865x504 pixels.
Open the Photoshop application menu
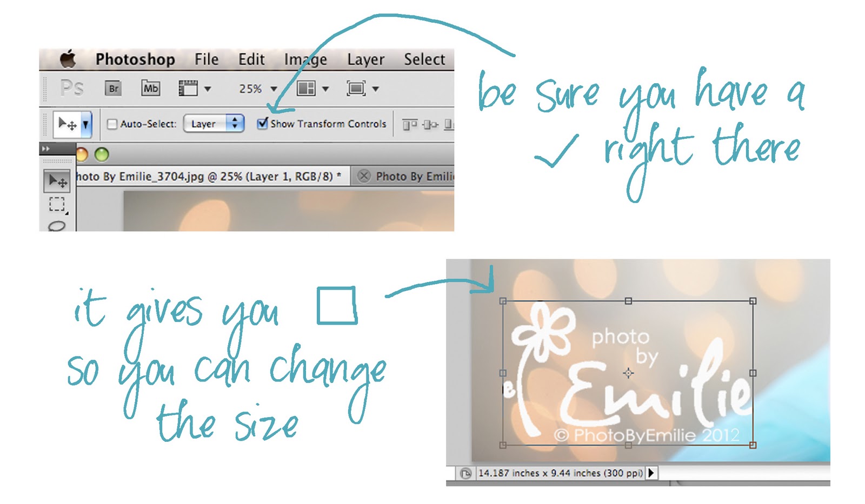(135, 59)
